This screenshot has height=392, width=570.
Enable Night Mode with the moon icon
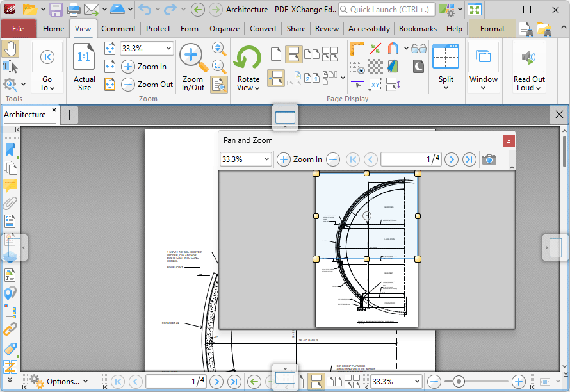[x=418, y=66]
